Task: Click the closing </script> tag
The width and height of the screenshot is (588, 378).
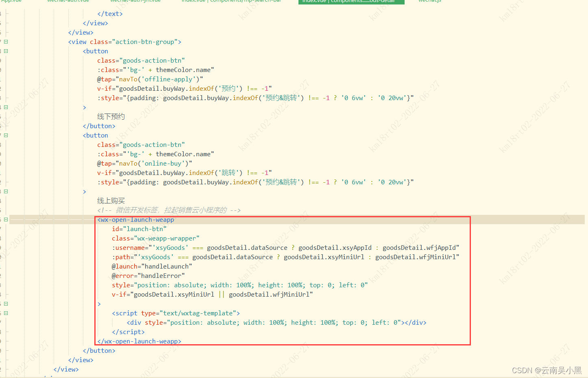Action: click(128, 332)
